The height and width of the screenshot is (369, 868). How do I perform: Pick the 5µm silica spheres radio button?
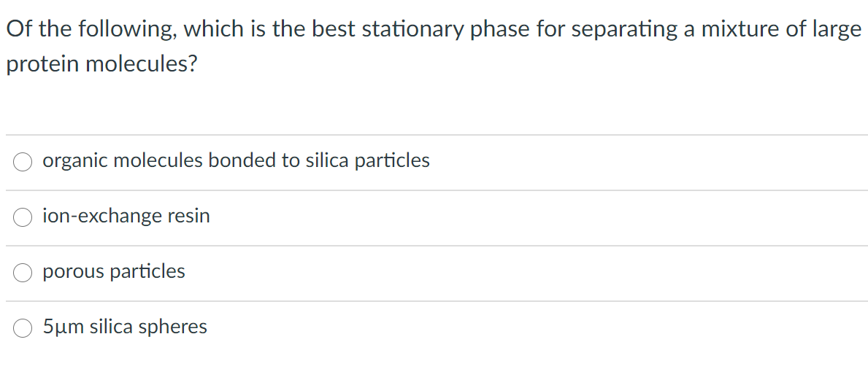point(22,328)
